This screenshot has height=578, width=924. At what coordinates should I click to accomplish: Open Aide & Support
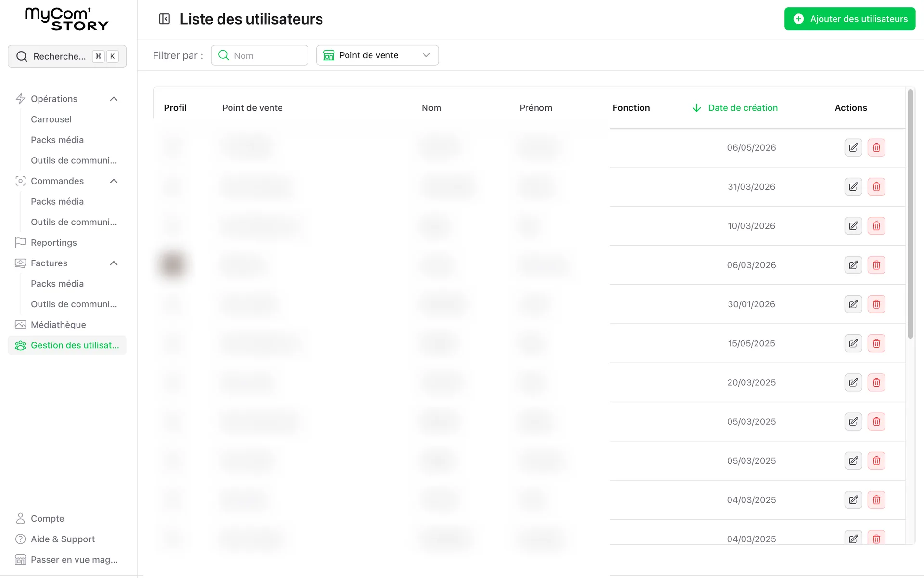coord(63,539)
